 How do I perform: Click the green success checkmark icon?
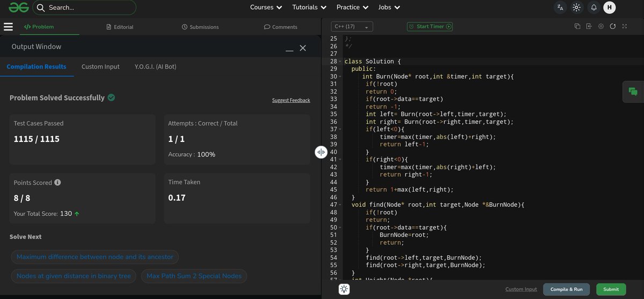coord(111,98)
